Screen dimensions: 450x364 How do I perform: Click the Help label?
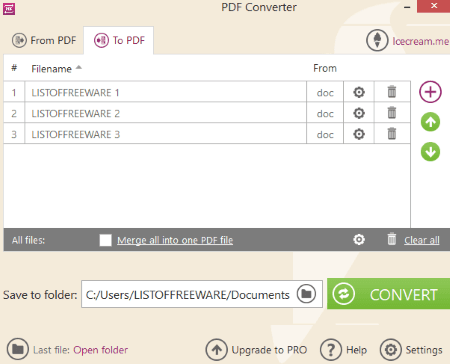point(356,350)
